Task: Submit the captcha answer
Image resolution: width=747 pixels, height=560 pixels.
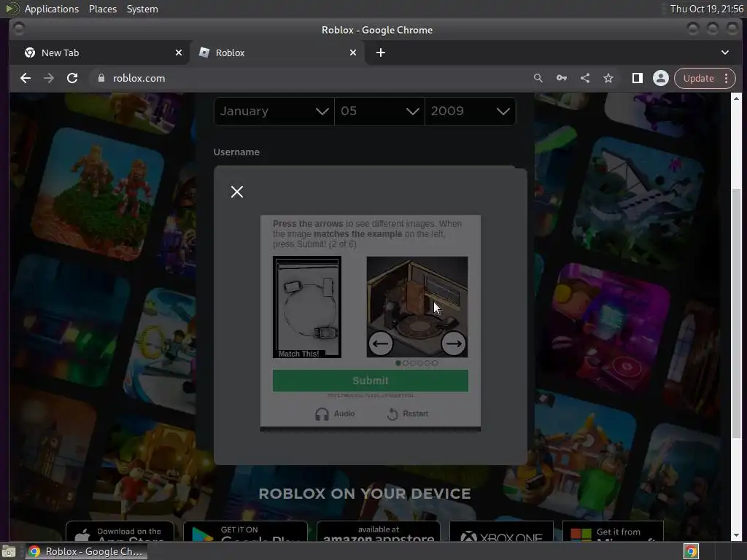Action: pyautogui.click(x=370, y=381)
